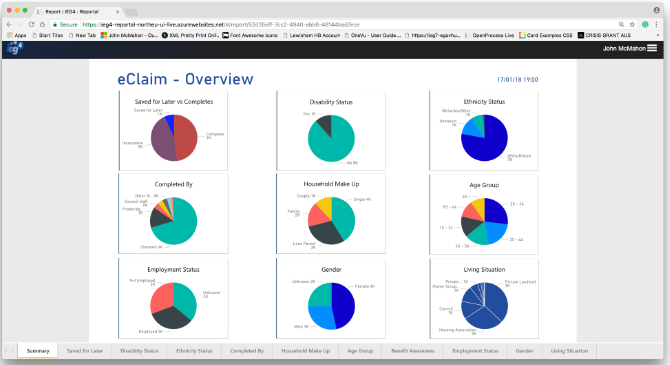The image size is (670, 365).
Task: Bookmark this page with the star icon
Action: 632,24
